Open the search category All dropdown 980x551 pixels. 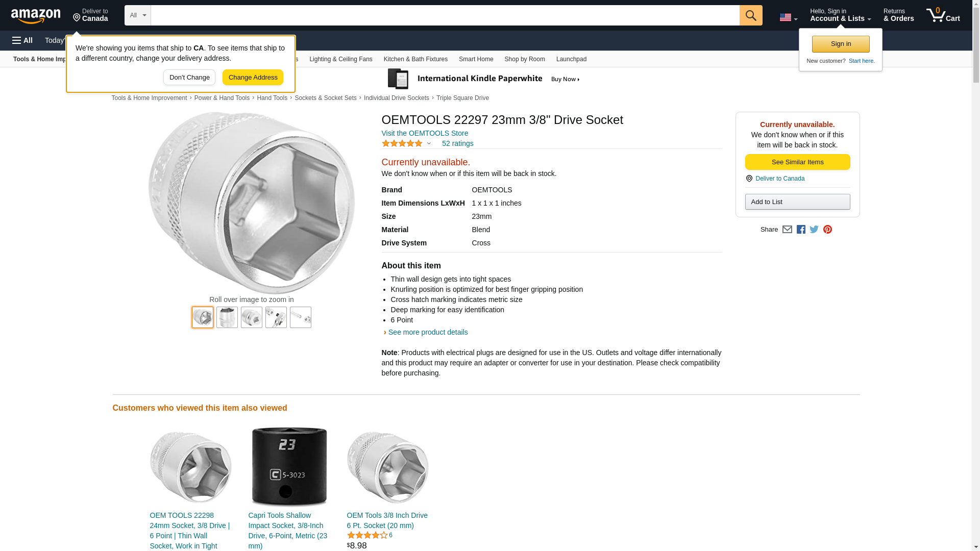[137, 15]
